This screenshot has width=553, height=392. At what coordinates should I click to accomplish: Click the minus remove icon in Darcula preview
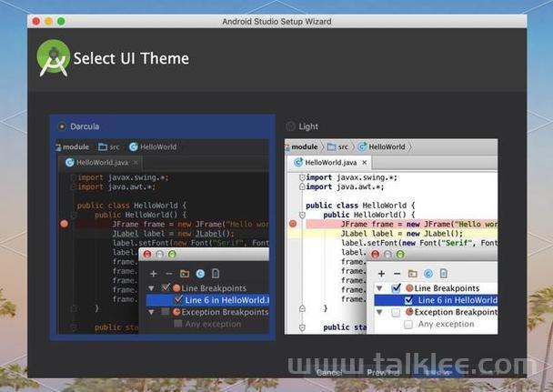tap(169, 274)
